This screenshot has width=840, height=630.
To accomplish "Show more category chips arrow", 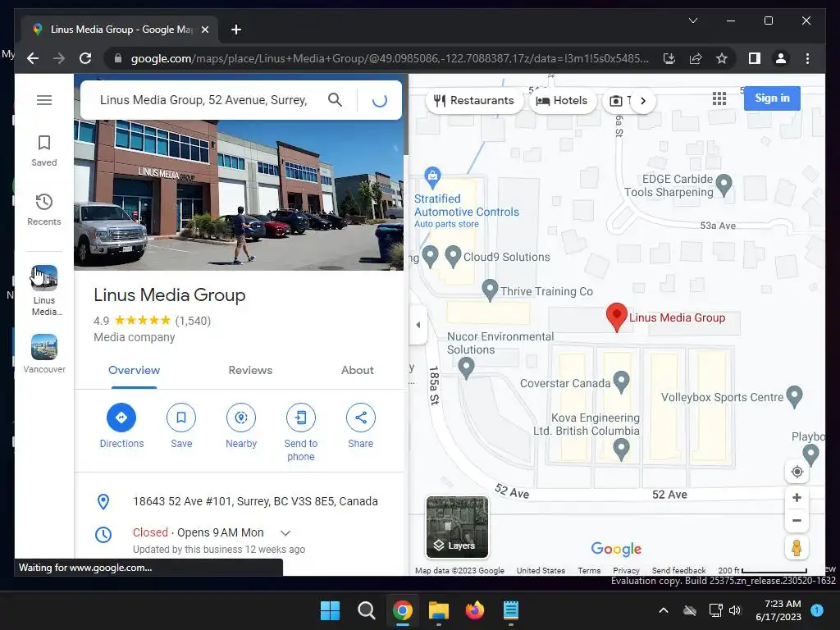I will tap(643, 101).
